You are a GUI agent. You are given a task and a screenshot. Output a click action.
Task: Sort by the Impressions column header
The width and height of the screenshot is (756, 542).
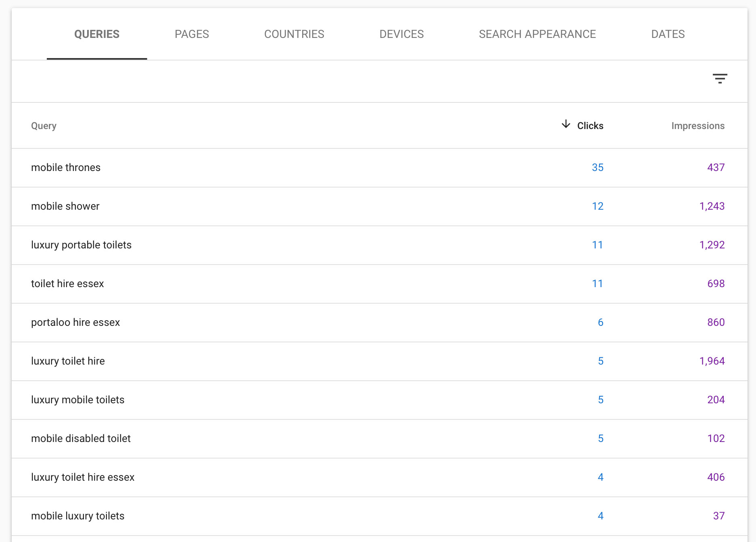(698, 126)
